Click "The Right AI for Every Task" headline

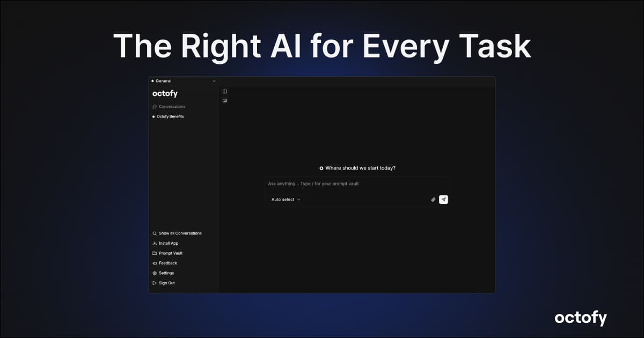[x=322, y=46]
